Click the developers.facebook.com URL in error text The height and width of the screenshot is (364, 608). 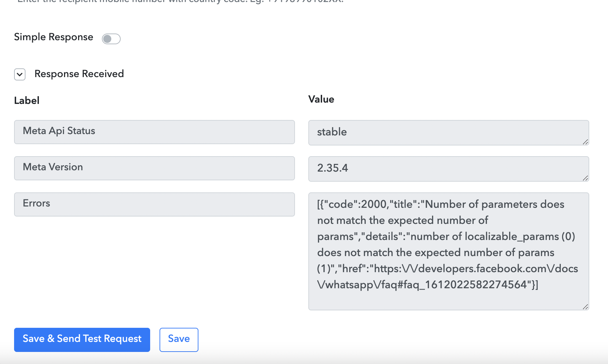[476, 269]
